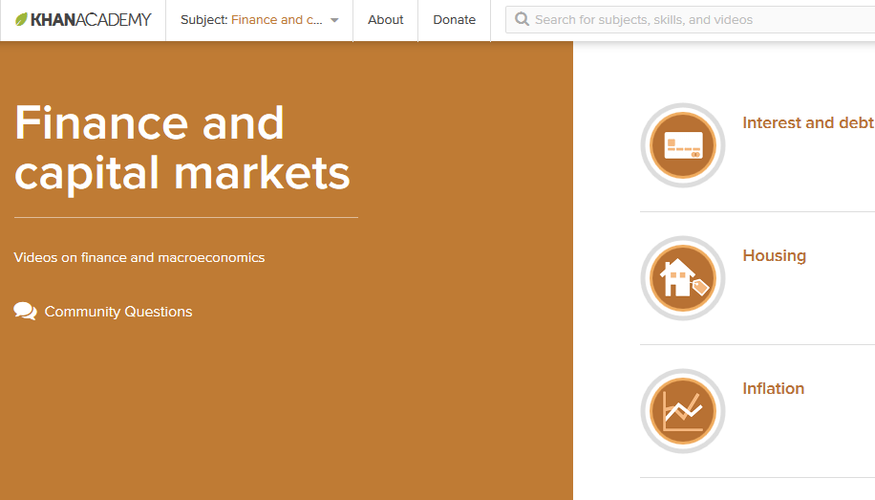Click the Subject: Finance and c... label
The width and height of the screenshot is (875, 500).
(x=251, y=20)
